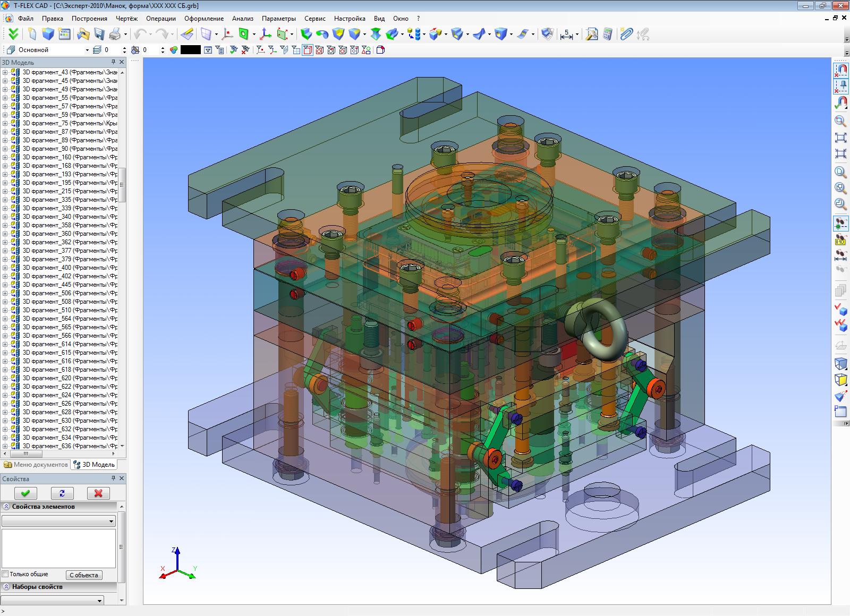Image resolution: width=850 pixels, height=616 pixels.
Task: Click the black color swatch
Action: (191, 50)
